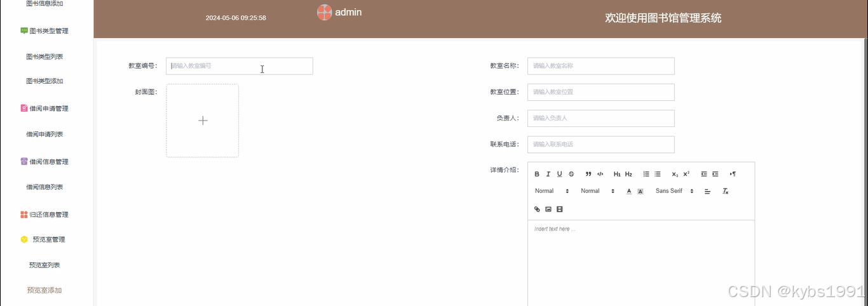The width and height of the screenshot is (868, 306).
Task: Click the pink 借阅申请管理 sidebar icon
Action: [x=24, y=109]
